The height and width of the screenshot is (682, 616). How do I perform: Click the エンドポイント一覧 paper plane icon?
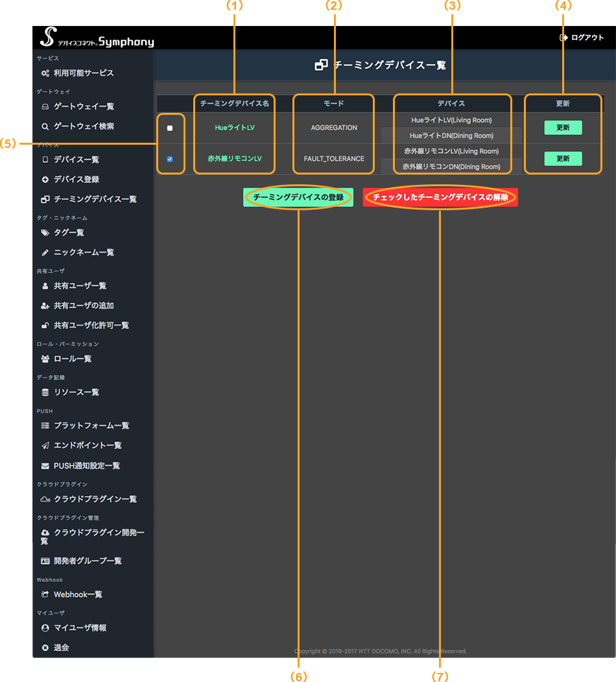(45, 445)
